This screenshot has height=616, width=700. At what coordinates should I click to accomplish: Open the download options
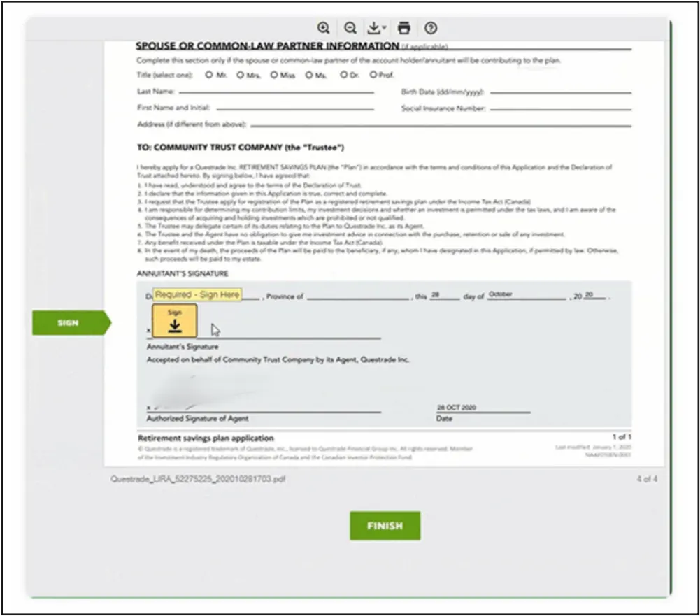coord(376,28)
